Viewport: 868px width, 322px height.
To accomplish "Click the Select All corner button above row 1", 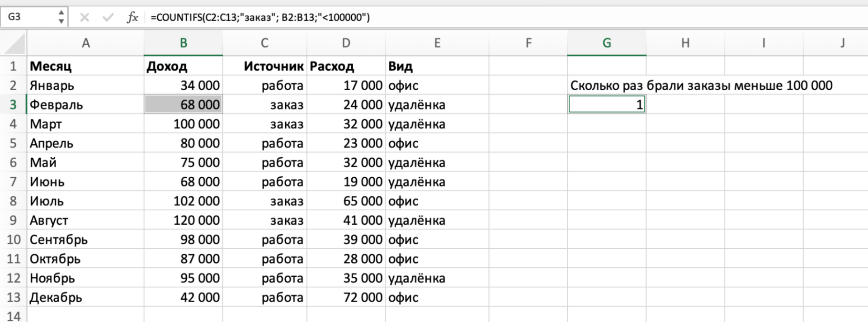I will (x=13, y=43).
